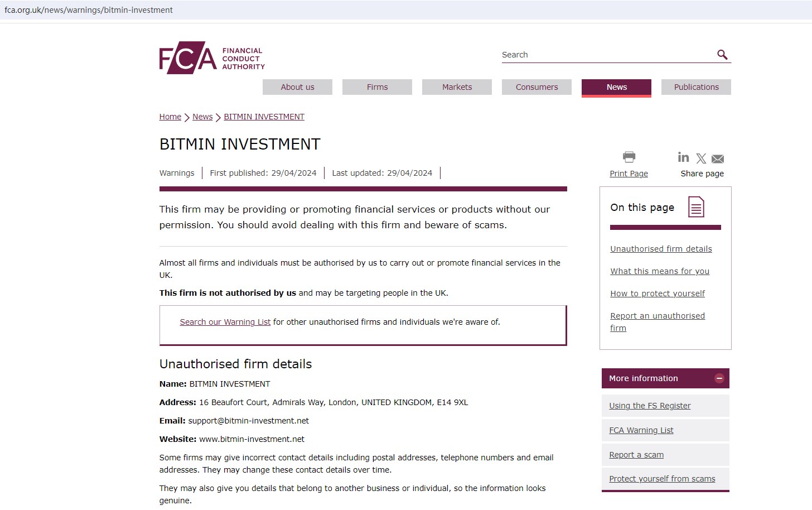Viewport: 812px width, 510px height.
Task: Click the search magnifier icon
Action: point(722,55)
